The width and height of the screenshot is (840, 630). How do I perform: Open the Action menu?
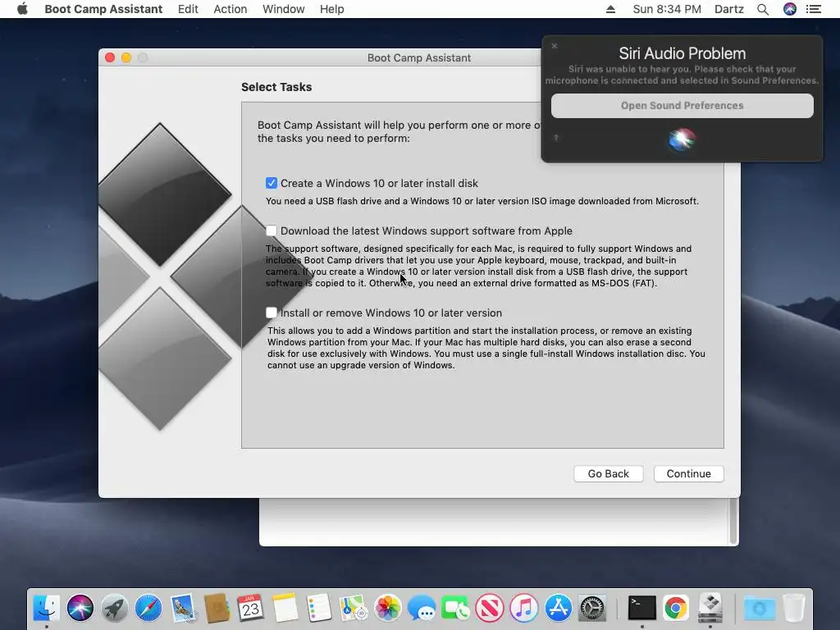(x=231, y=9)
